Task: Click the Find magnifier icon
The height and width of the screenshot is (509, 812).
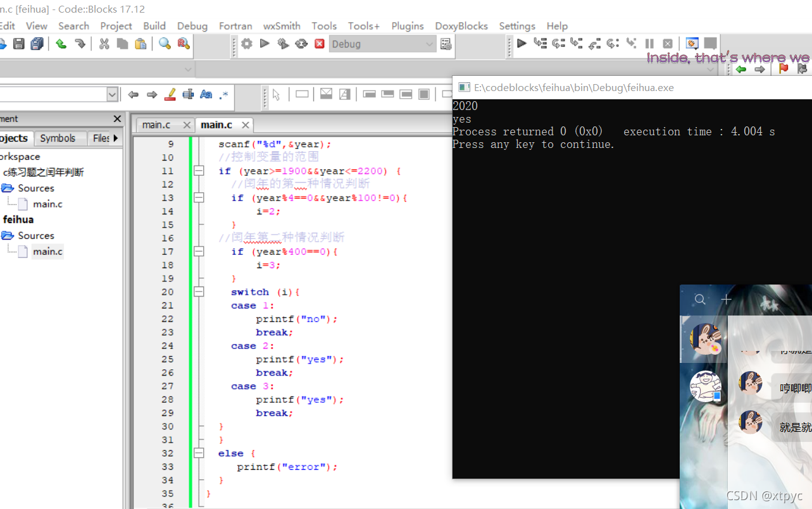Action: tap(165, 44)
